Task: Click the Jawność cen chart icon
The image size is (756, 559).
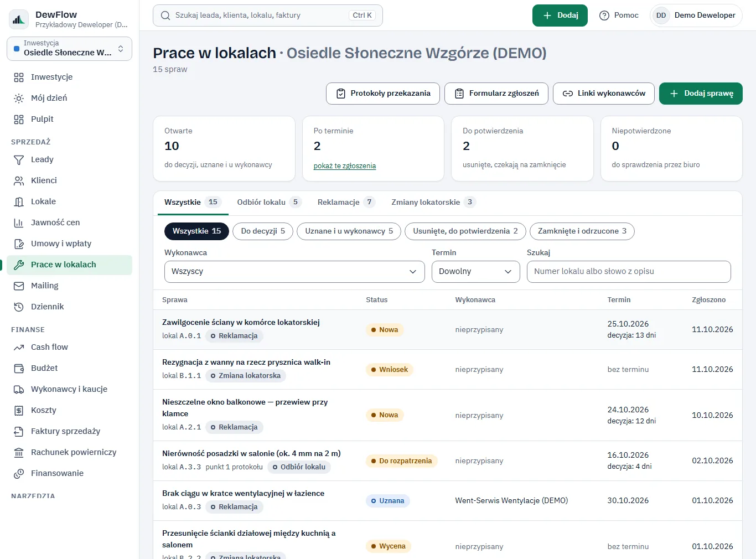Action: (19, 222)
